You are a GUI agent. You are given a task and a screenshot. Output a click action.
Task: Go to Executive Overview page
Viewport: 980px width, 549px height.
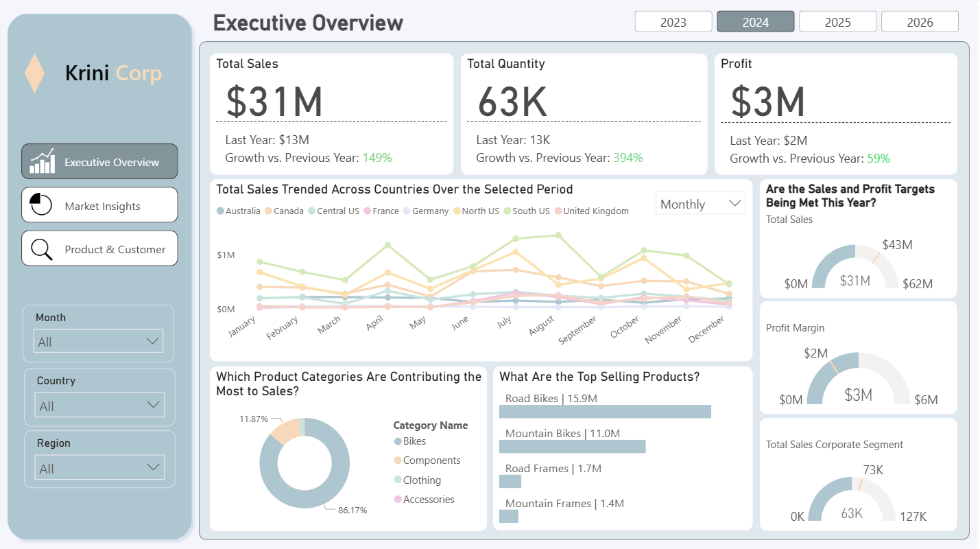[x=99, y=161]
